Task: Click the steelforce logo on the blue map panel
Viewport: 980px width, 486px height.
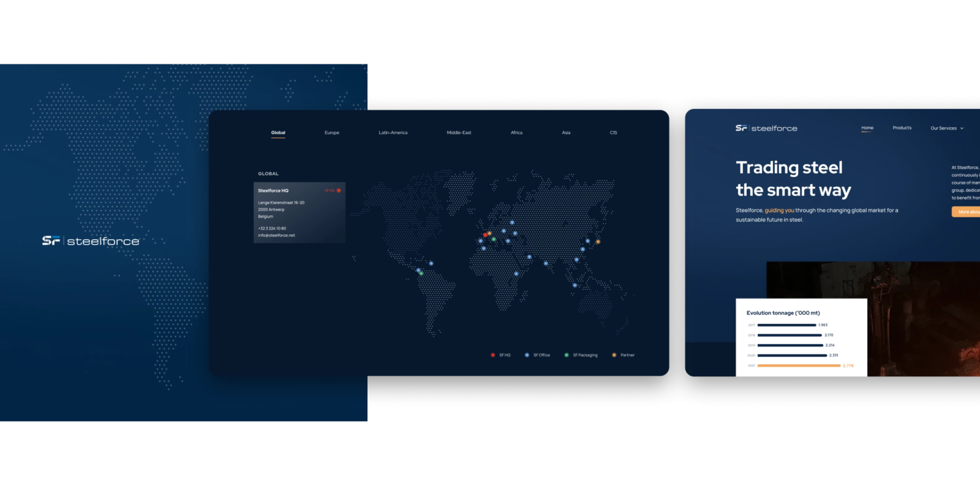Action: coord(90,241)
